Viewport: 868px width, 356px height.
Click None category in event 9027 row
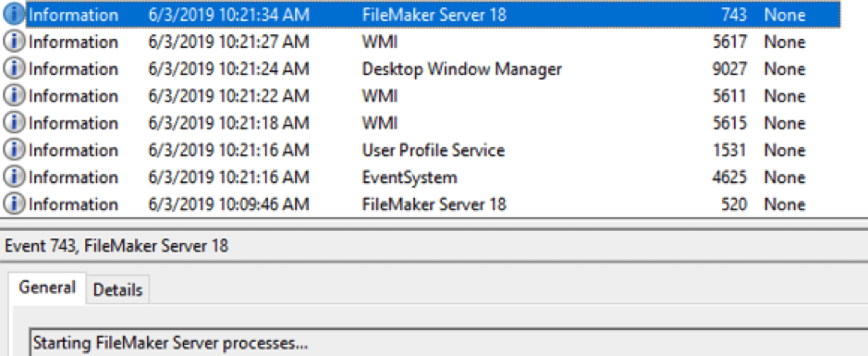pos(785,68)
